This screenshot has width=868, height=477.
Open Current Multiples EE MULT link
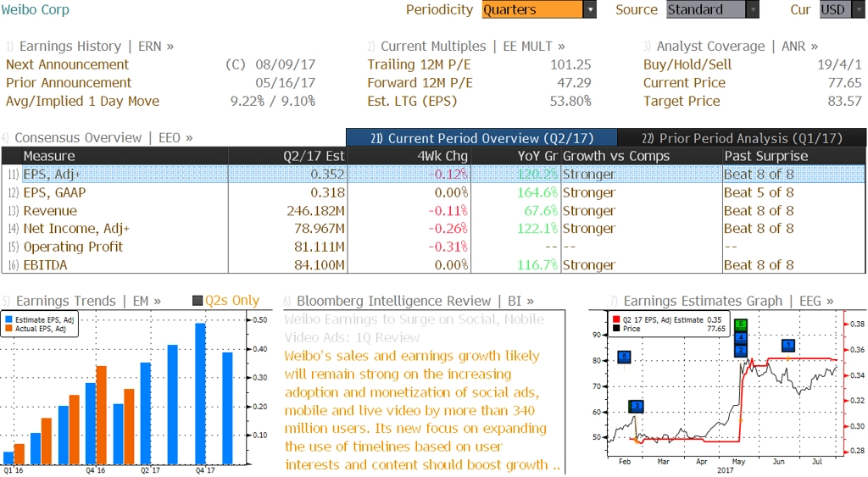coord(473,46)
